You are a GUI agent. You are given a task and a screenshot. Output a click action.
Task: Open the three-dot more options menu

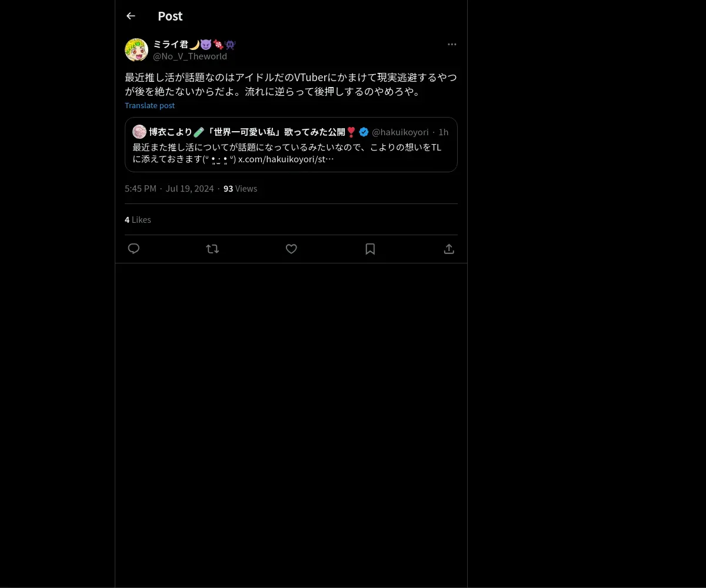point(452,44)
